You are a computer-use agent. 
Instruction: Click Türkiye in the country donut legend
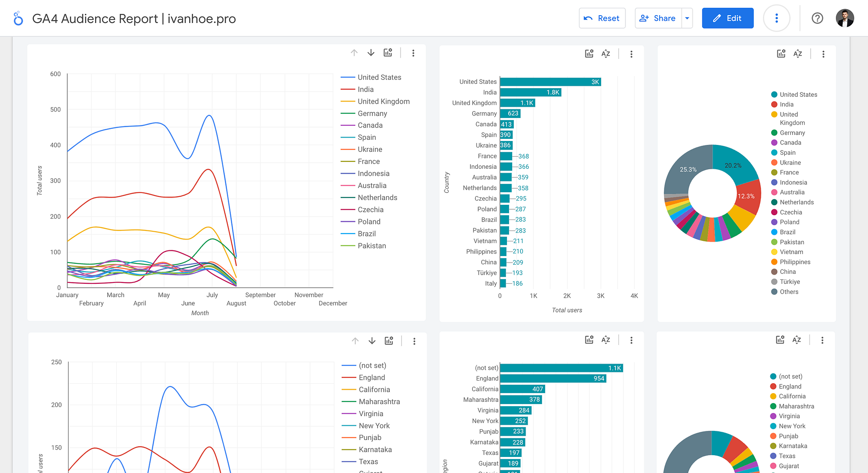tap(790, 282)
